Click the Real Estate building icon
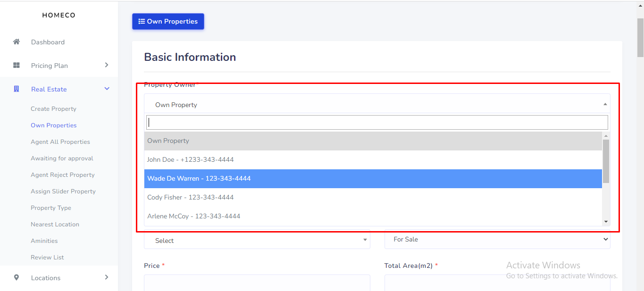 click(x=17, y=89)
